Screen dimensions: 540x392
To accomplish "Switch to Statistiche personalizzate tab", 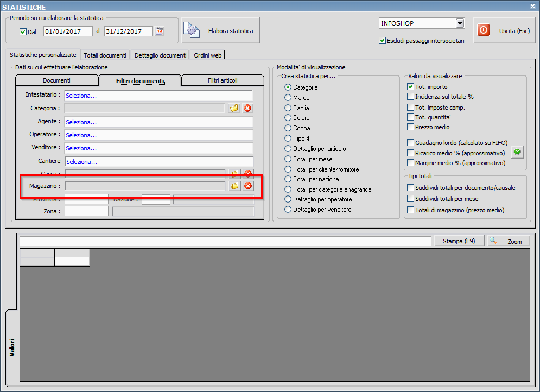I will 43,55.
